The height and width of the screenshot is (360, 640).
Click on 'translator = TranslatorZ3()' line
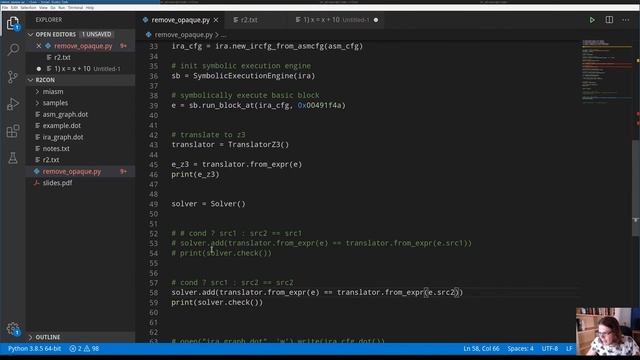pos(230,144)
